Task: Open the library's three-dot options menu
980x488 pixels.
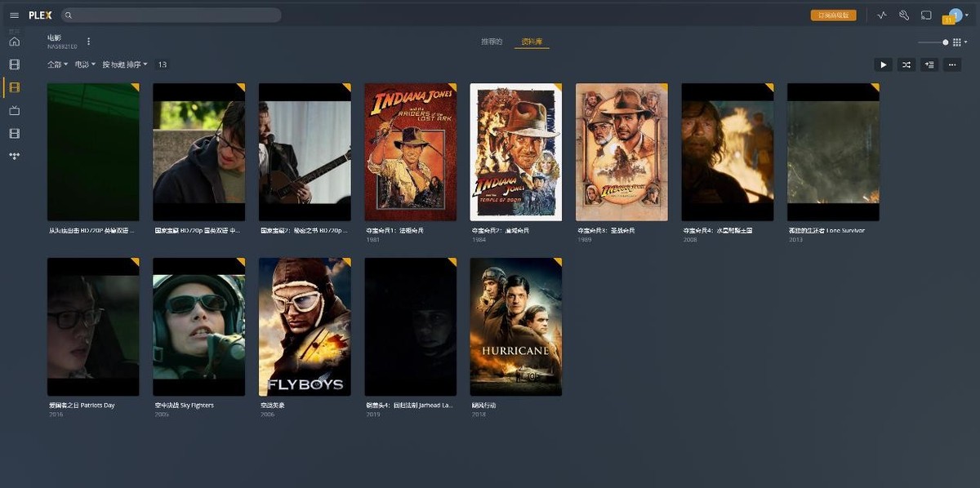Action: (89, 42)
